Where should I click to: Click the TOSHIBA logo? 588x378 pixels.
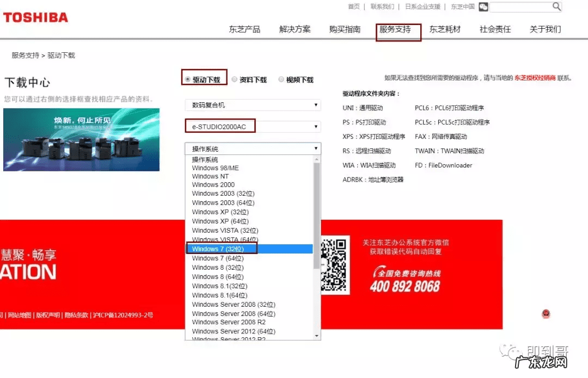[x=36, y=17]
